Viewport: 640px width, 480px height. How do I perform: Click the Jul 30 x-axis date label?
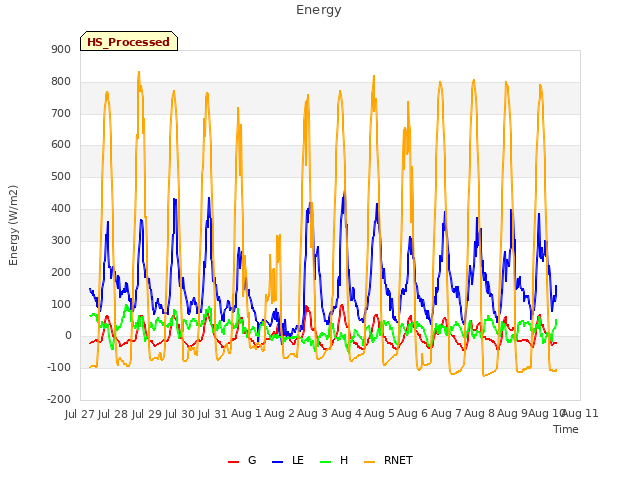pos(180,414)
